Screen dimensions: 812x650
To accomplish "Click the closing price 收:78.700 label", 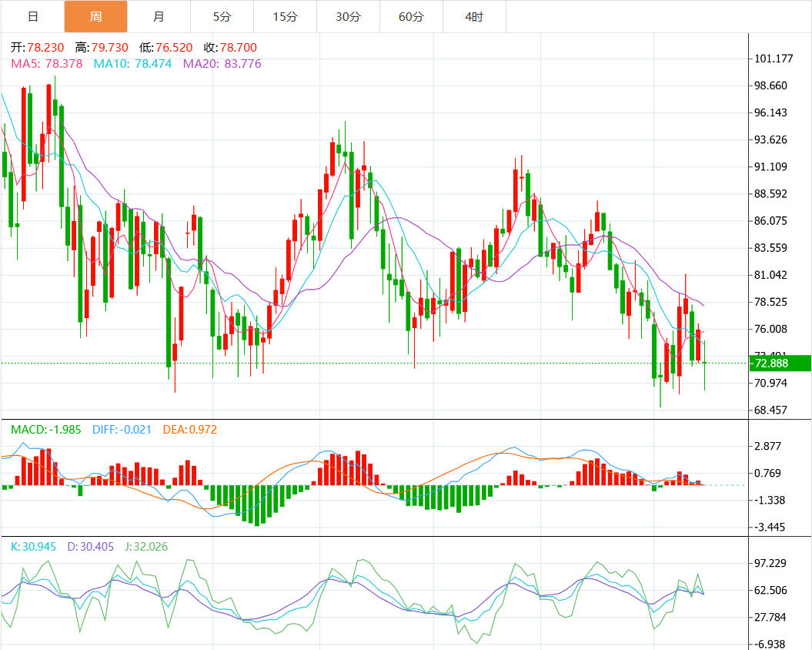I will [x=230, y=48].
